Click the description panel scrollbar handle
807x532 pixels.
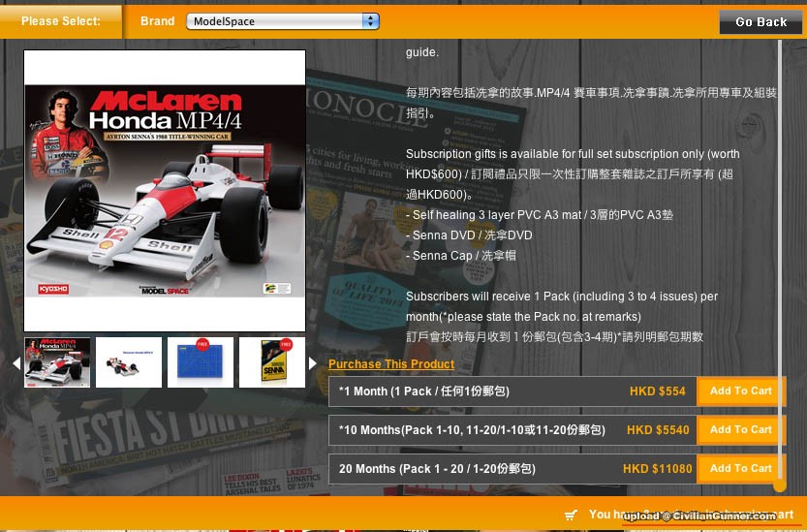point(780,484)
